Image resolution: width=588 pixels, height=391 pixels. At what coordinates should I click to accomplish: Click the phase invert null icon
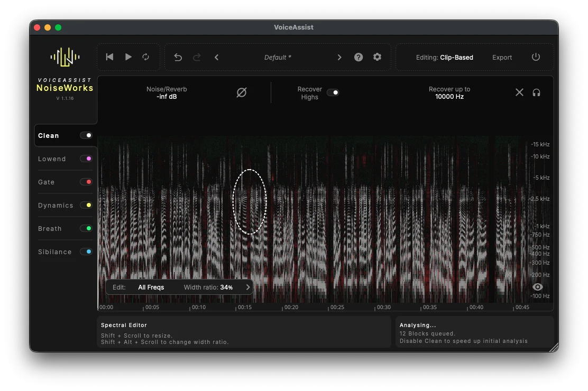click(x=242, y=92)
